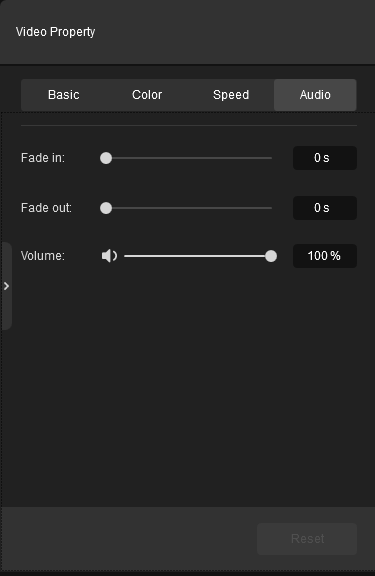Click the Fade out label
The image size is (375, 576).
(46, 208)
